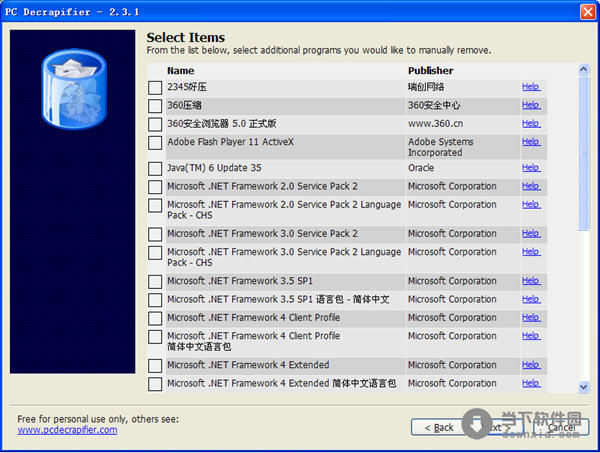
Task: Tick .NET Framework 4 Client Profile checkbox
Action: (155, 319)
